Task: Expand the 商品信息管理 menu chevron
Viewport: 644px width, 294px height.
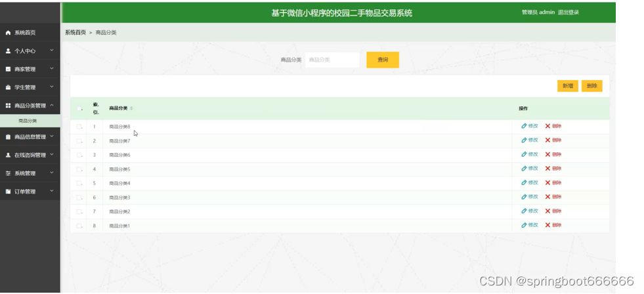Action: (x=52, y=136)
